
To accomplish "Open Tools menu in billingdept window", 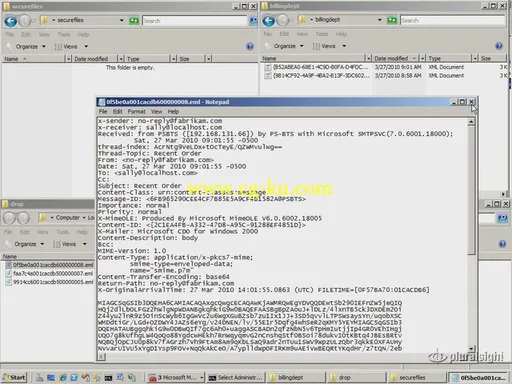I will coord(322,34).
